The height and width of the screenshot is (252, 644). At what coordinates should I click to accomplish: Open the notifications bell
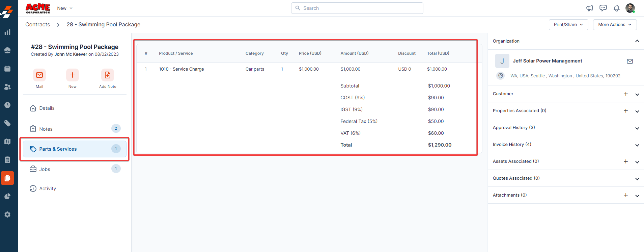tap(616, 8)
